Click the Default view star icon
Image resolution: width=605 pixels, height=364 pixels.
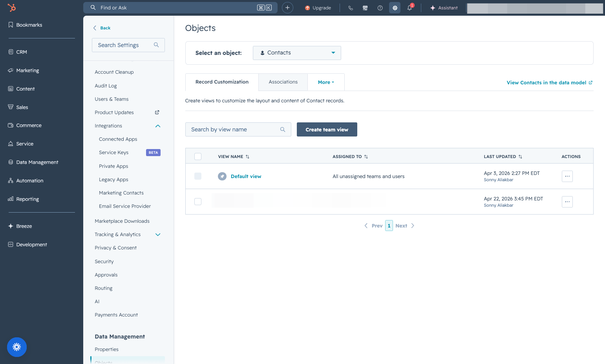(222, 177)
